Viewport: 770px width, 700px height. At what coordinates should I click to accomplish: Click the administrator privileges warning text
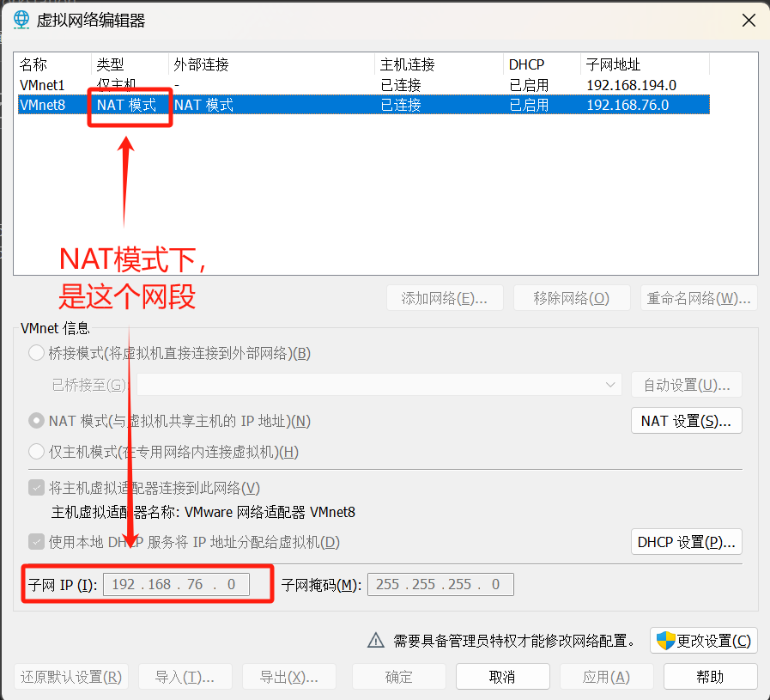515,641
